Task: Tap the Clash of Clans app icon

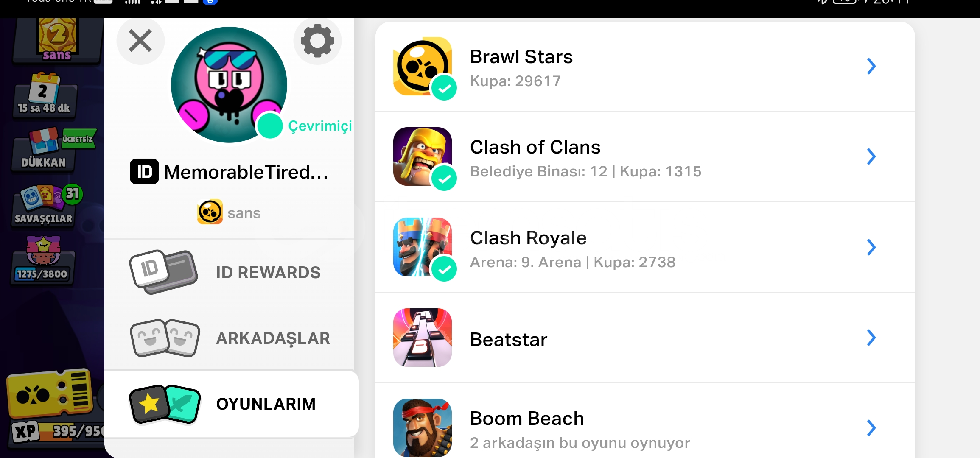Action: [423, 156]
